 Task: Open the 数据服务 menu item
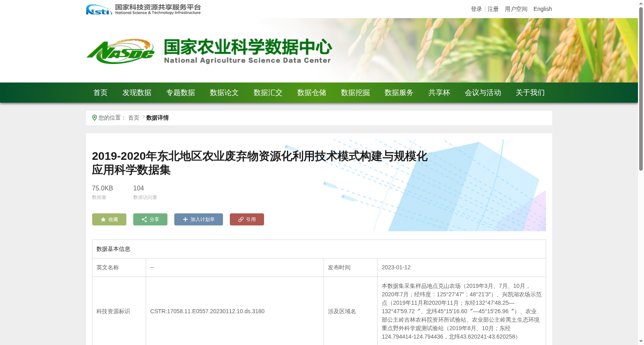click(x=399, y=93)
